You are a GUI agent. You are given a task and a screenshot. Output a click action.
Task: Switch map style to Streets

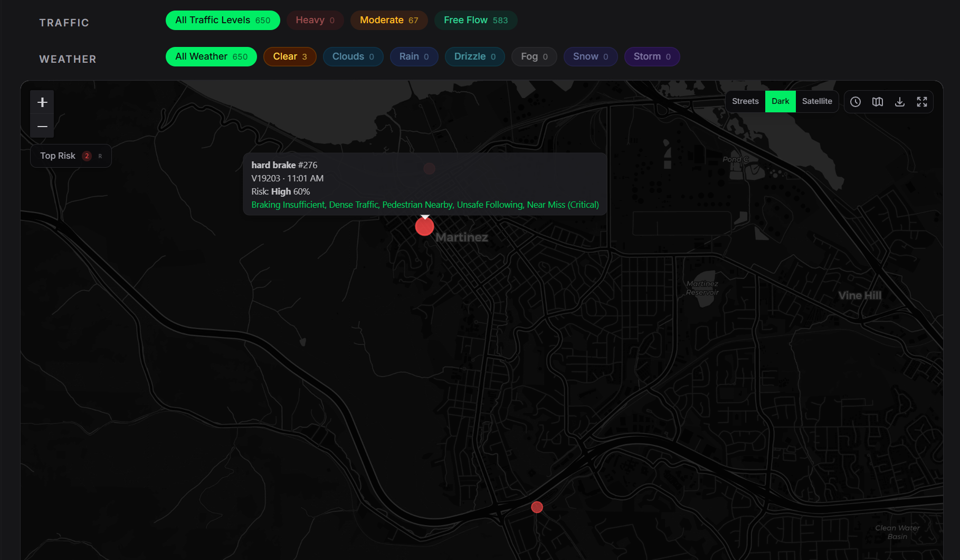tap(745, 101)
